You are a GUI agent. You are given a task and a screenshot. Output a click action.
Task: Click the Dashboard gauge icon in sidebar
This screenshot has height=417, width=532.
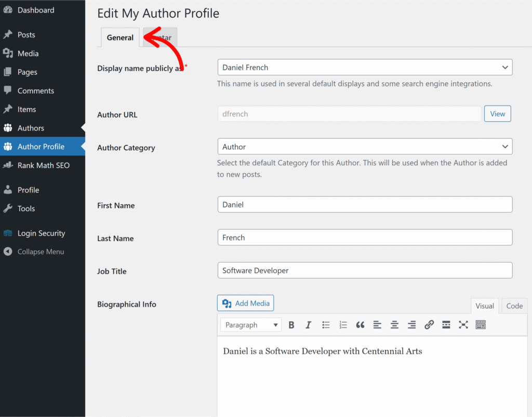click(8, 10)
